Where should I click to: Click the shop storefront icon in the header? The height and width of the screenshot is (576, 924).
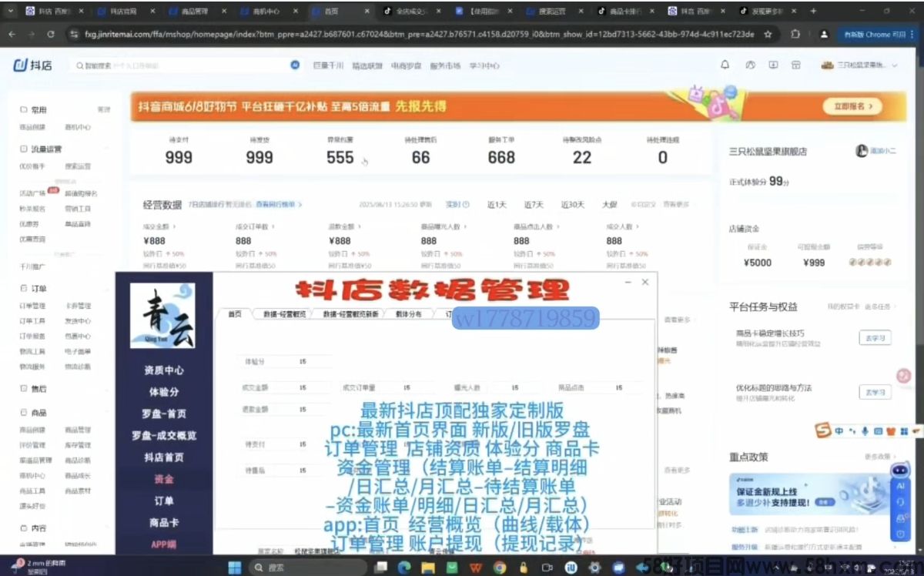[797, 65]
